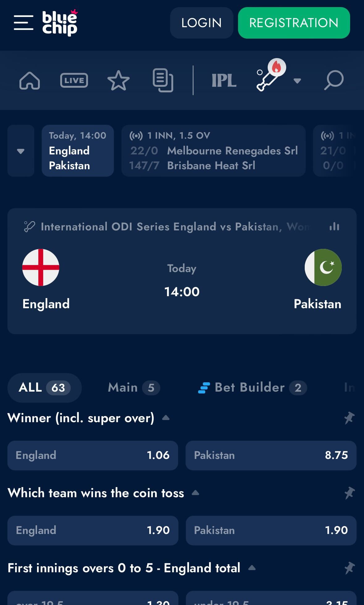
Task: Expand the dropdown next to cricket sport icon
Action: click(x=297, y=81)
